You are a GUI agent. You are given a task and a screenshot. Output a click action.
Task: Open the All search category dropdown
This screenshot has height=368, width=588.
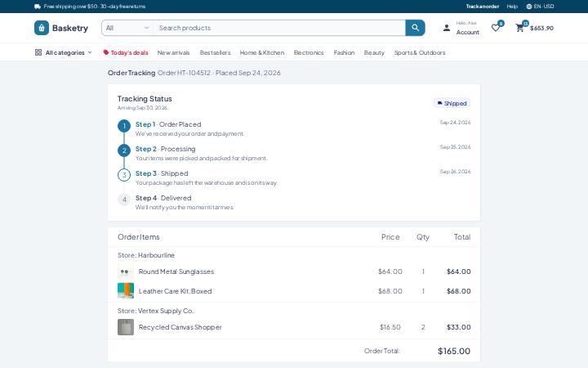coord(127,28)
